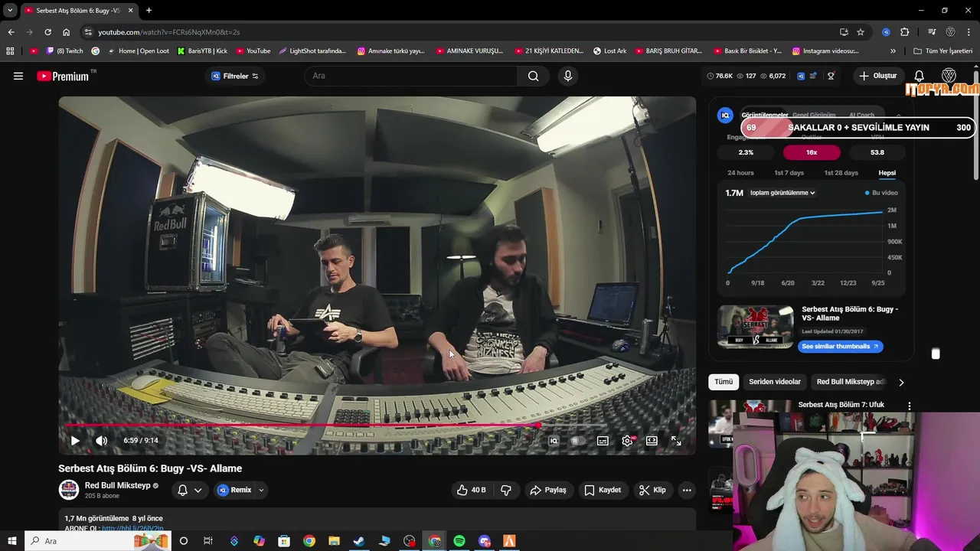
Task: Open player settings gear
Action: (x=628, y=441)
